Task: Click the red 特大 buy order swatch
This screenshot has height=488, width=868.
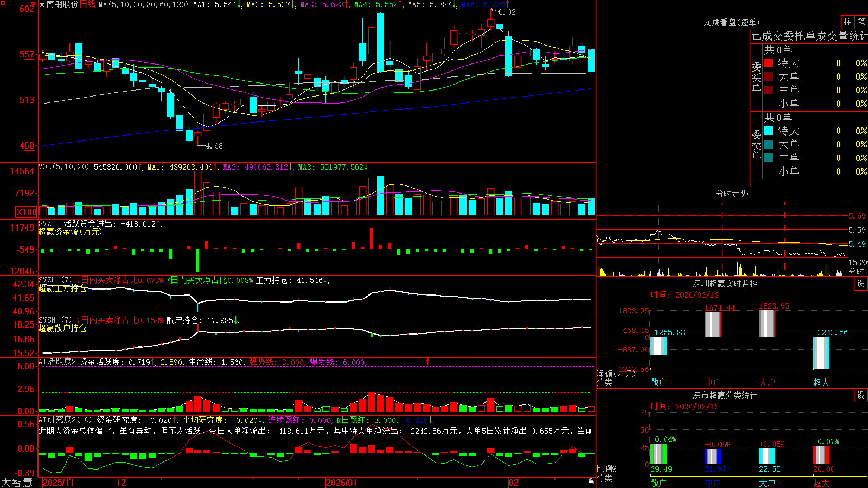Action: [768, 63]
